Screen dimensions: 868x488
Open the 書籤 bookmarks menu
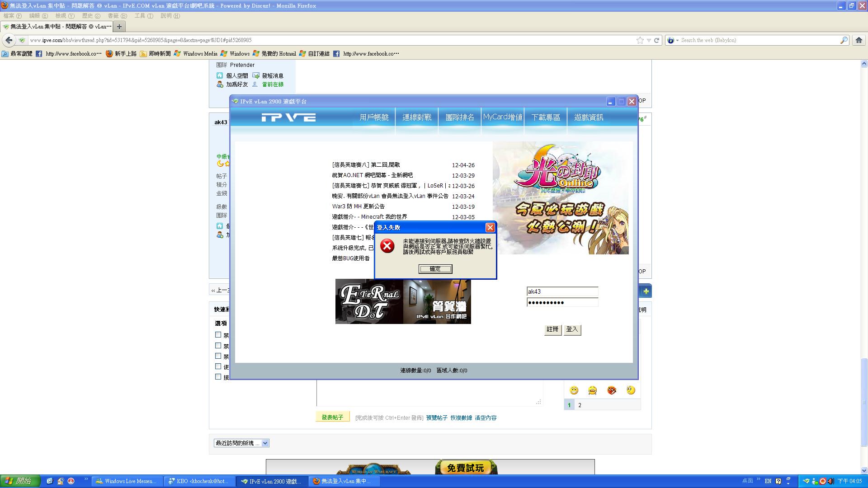(x=117, y=16)
